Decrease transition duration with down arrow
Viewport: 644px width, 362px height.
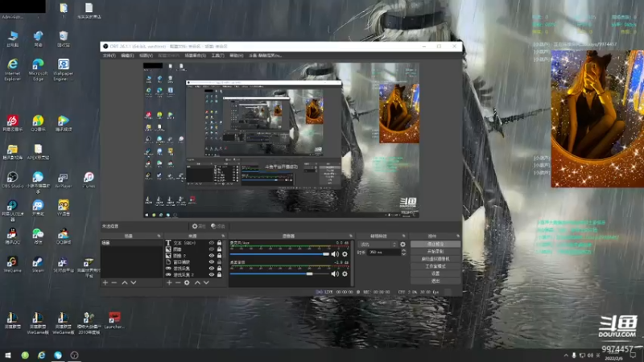pos(404,254)
